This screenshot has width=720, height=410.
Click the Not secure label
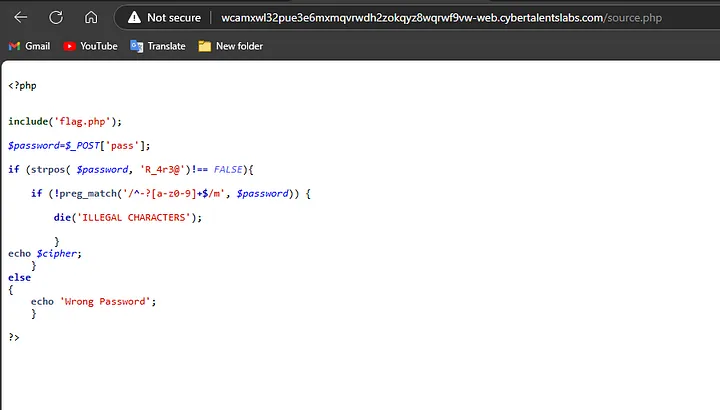tap(174, 17)
